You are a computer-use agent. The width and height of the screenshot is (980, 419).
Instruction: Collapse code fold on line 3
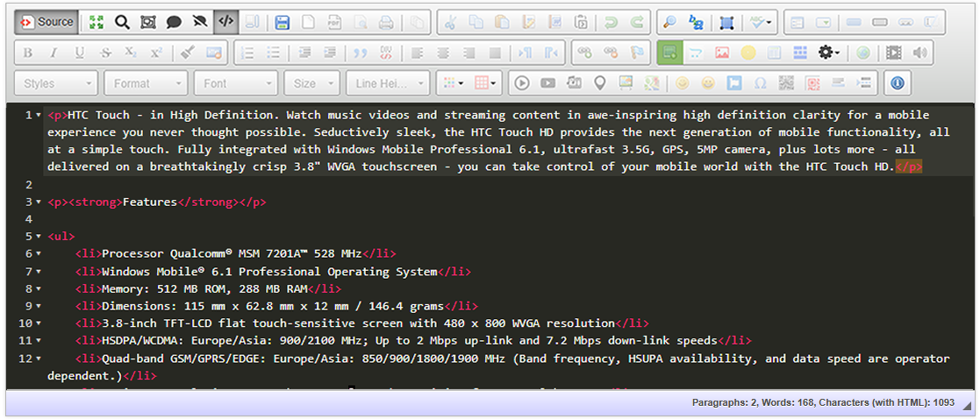[x=38, y=202]
